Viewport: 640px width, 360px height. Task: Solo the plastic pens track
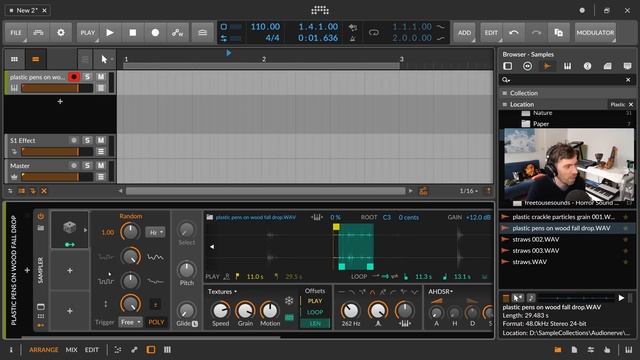pos(87,77)
